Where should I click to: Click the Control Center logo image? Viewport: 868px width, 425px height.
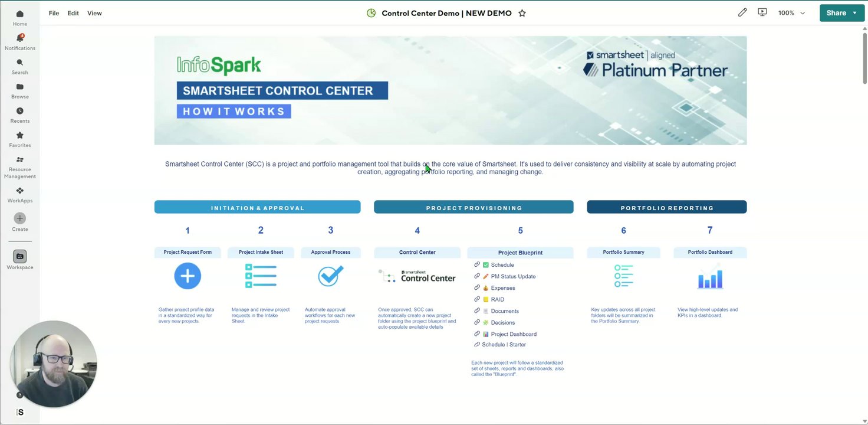click(x=417, y=276)
